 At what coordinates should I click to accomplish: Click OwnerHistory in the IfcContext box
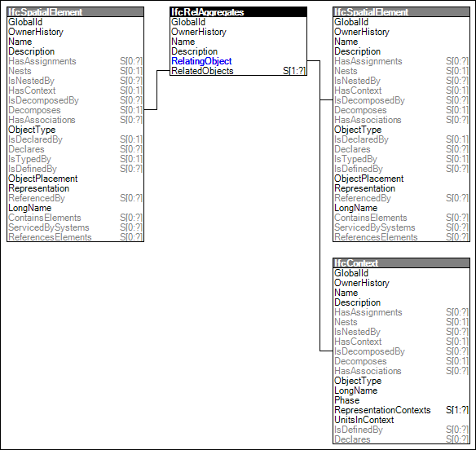pos(362,283)
